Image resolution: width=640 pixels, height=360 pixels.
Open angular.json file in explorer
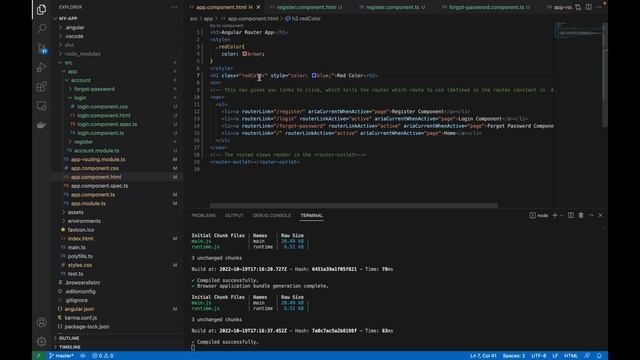[79, 309]
